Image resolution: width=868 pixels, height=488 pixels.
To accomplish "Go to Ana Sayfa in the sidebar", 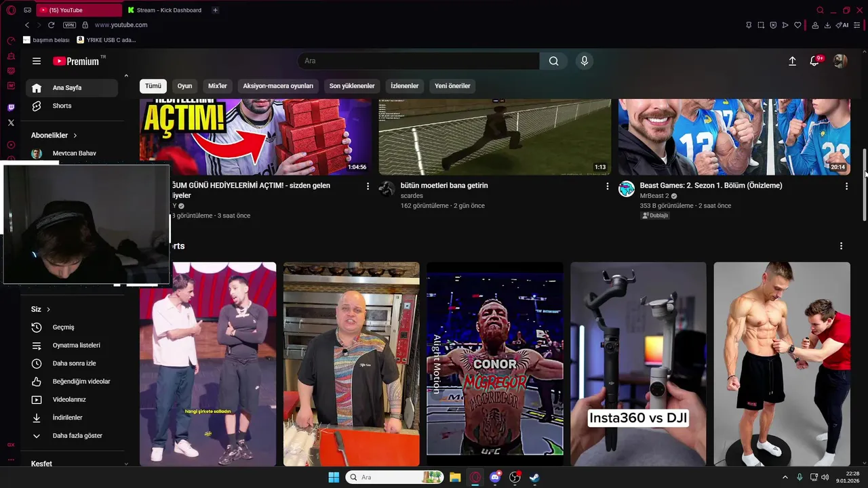I will coord(72,87).
